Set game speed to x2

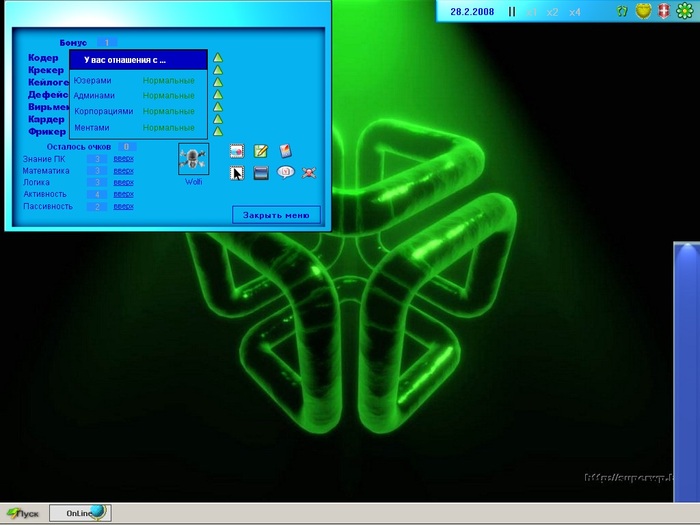(x=552, y=12)
